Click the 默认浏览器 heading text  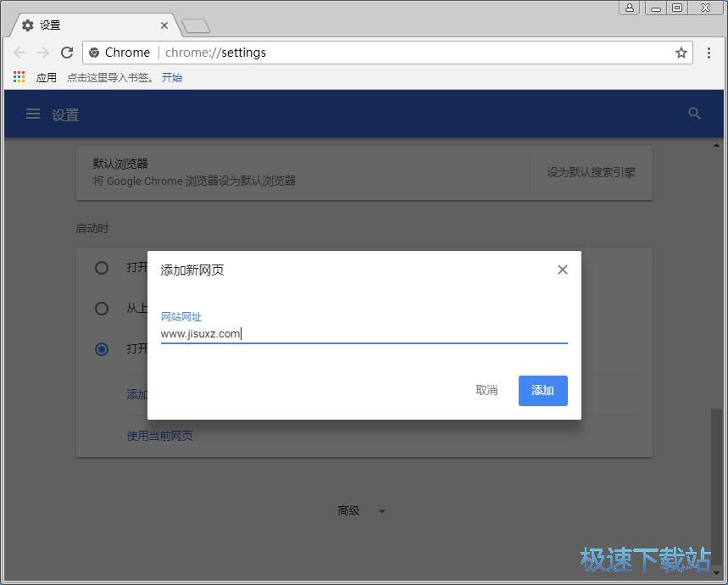click(120, 164)
